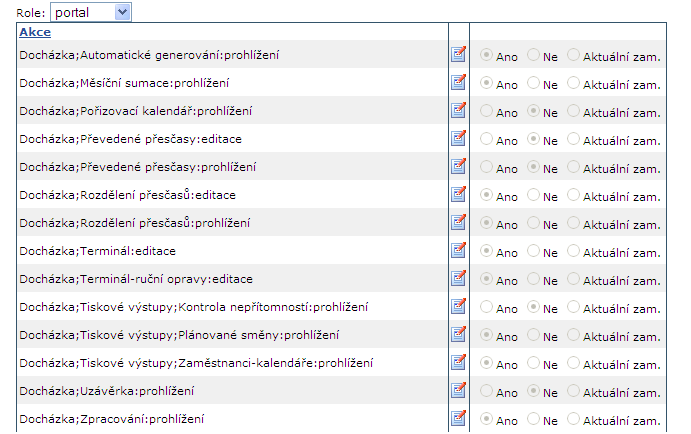691x434 pixels.
Task: Choose Aktuální zam. for Převedené přesčasy:prohlížení
Action: (573, 167)
